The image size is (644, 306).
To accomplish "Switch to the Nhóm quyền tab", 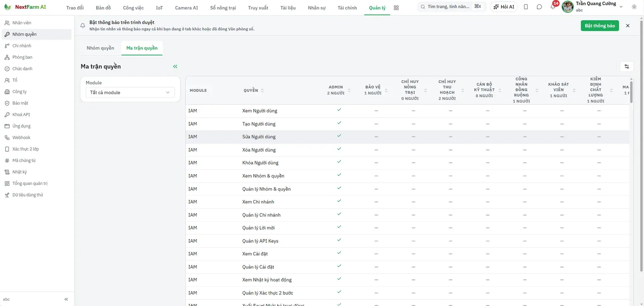I will 100,48.
